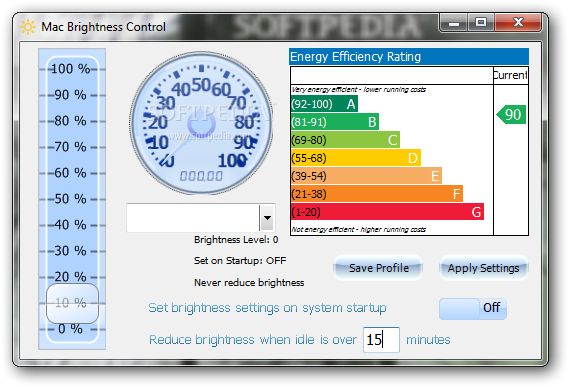Click the Apply Settings button
Screen dimensions: 569x387
coord(483,268)
